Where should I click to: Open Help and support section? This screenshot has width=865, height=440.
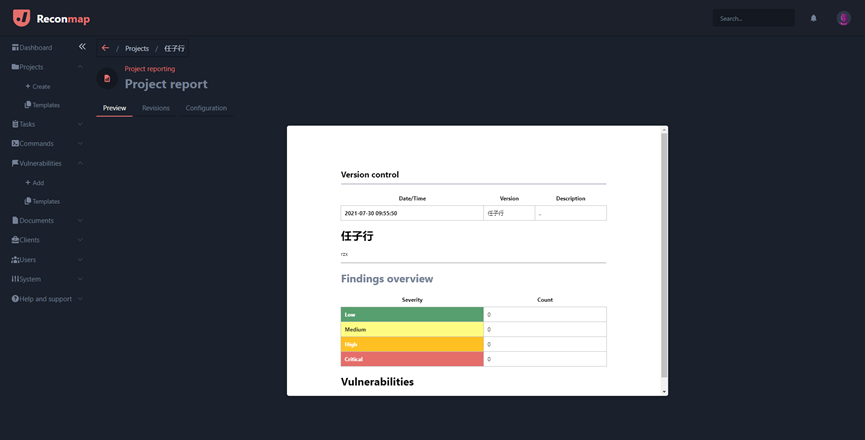tap(45, 299)
